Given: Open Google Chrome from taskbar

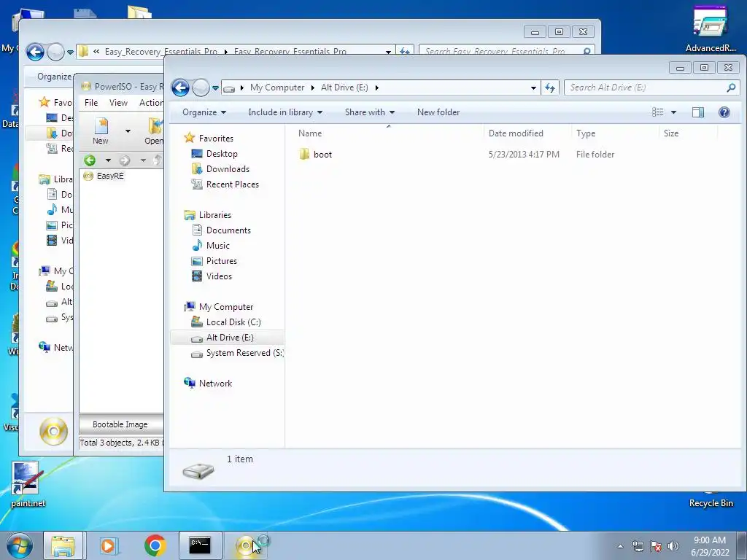Looking at the screenshot, I should [x=155, y=545].
